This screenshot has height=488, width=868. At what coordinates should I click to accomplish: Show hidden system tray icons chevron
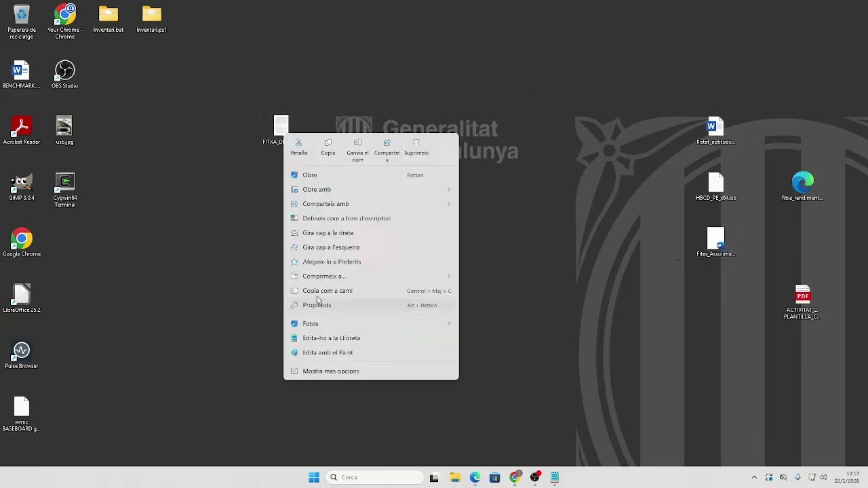(x=754, y=477)
